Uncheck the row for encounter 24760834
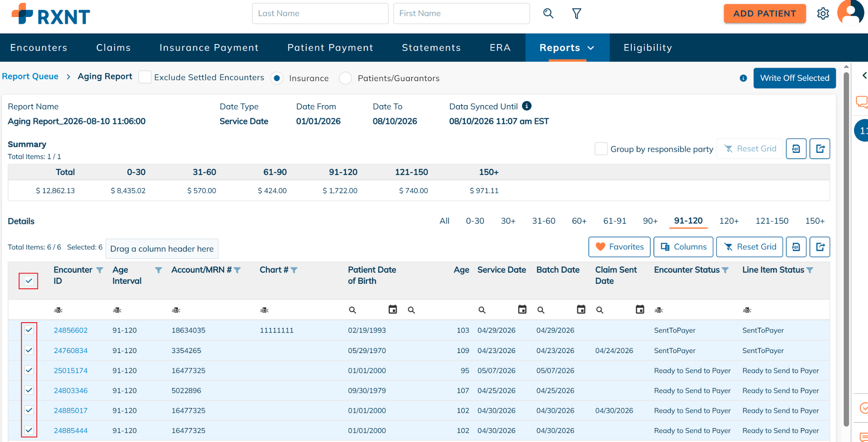 click(29, 350)
